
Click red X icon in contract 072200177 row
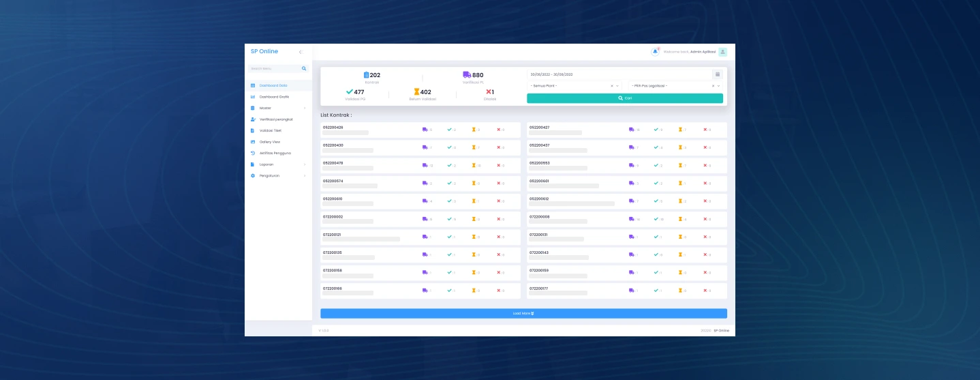pos(705,291)
